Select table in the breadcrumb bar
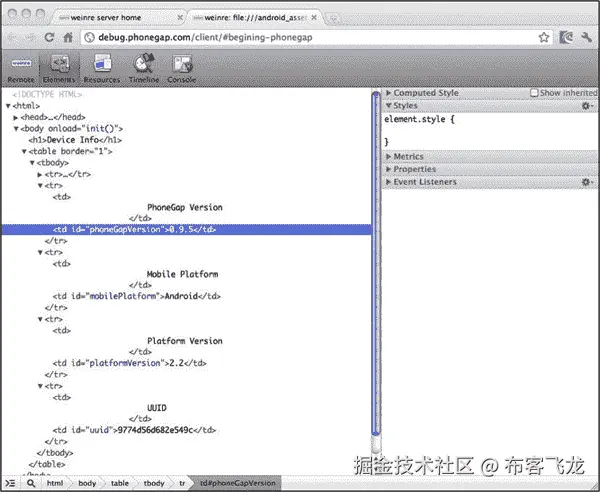The width and height of the screenshot is (600, 492). (x=119, y=483)
